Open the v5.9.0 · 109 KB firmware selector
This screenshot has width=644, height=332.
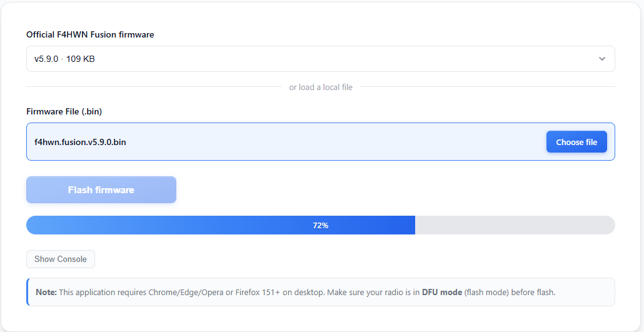tap(320, 59)
